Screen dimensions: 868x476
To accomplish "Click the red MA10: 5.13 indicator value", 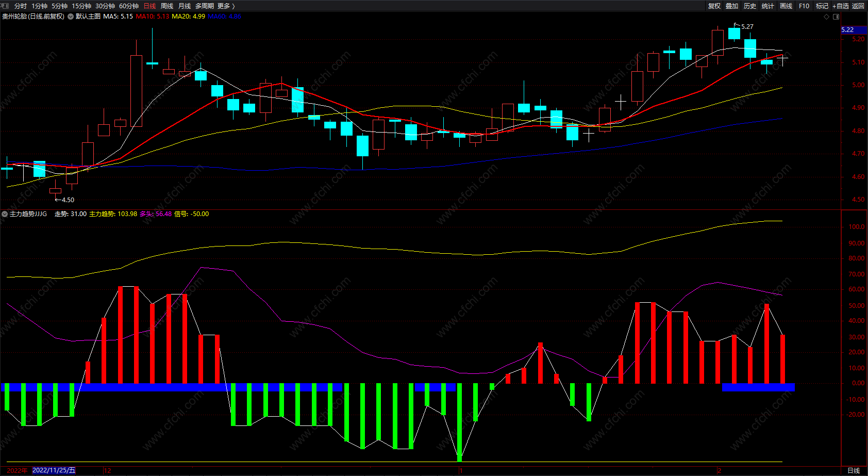I will [153, 17].
